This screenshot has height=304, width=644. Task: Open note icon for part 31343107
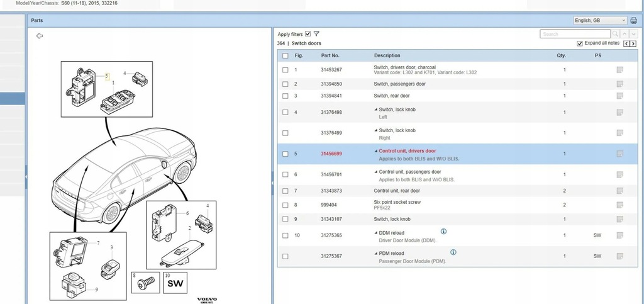619,219
